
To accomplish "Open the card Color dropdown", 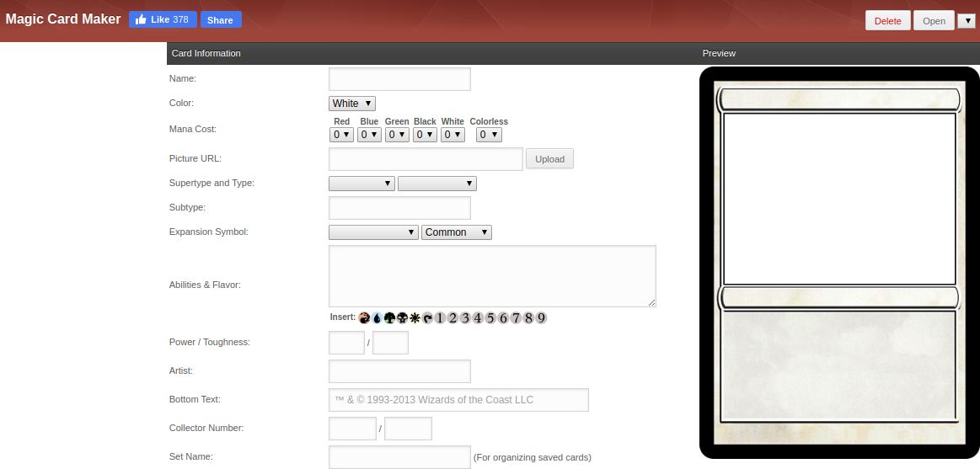I will pyautogui.click(x=352, y=103).
